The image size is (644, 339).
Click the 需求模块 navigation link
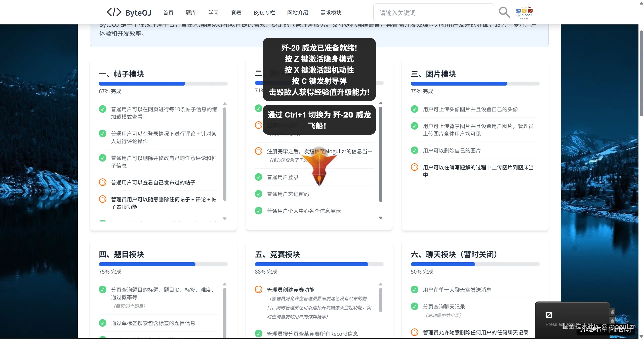331,13
